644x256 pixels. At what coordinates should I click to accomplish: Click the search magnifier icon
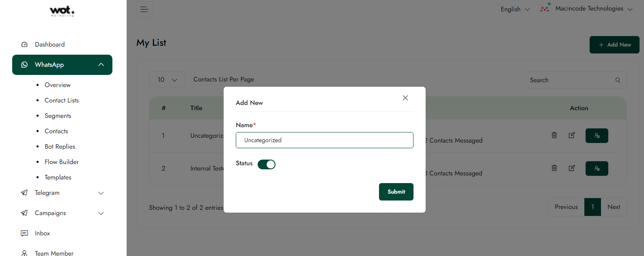(x=618, y=80)
